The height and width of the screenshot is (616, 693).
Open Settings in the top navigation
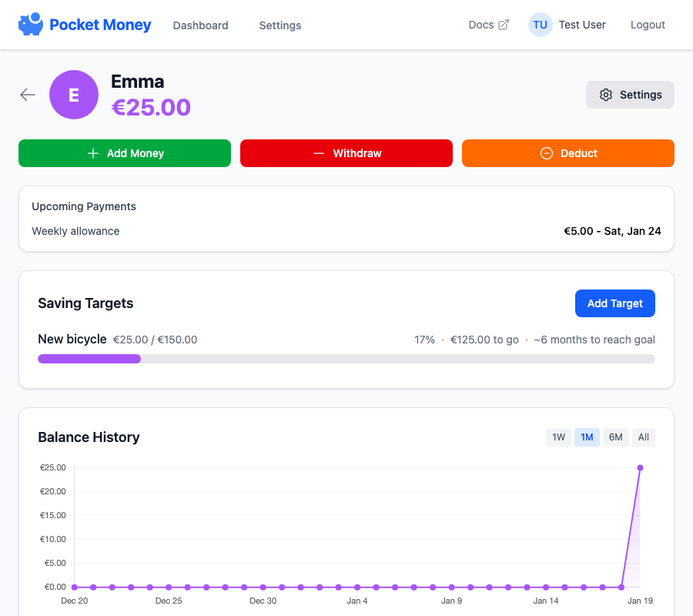[280, 25]
